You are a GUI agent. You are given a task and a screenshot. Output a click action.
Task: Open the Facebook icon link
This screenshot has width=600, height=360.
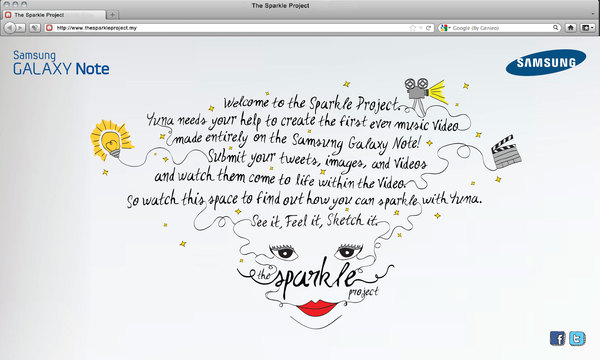pos(558,339)
